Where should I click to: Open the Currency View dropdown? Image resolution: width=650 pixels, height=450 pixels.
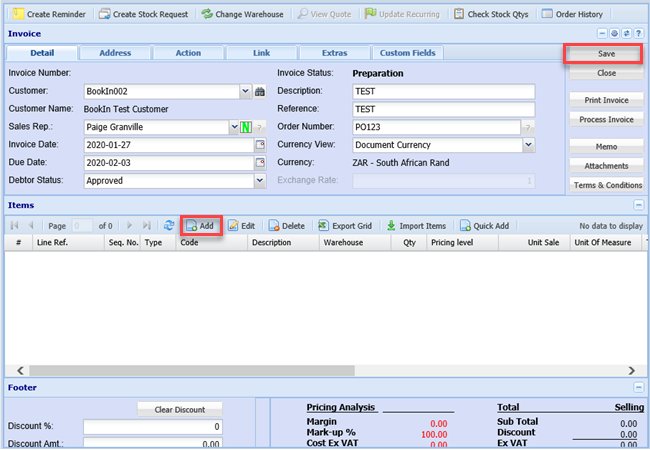528,145
